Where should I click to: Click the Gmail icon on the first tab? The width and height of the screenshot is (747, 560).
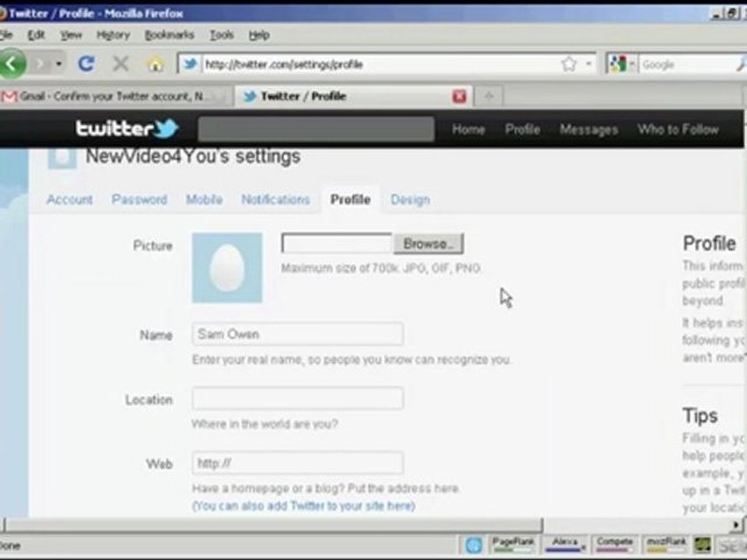[x=9, y=96]
